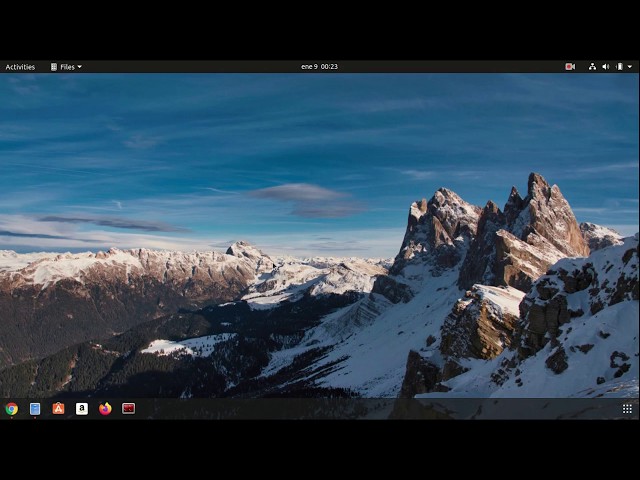
Task: Expand the Files menu dropdown arrow
Action: coord(80,67)
